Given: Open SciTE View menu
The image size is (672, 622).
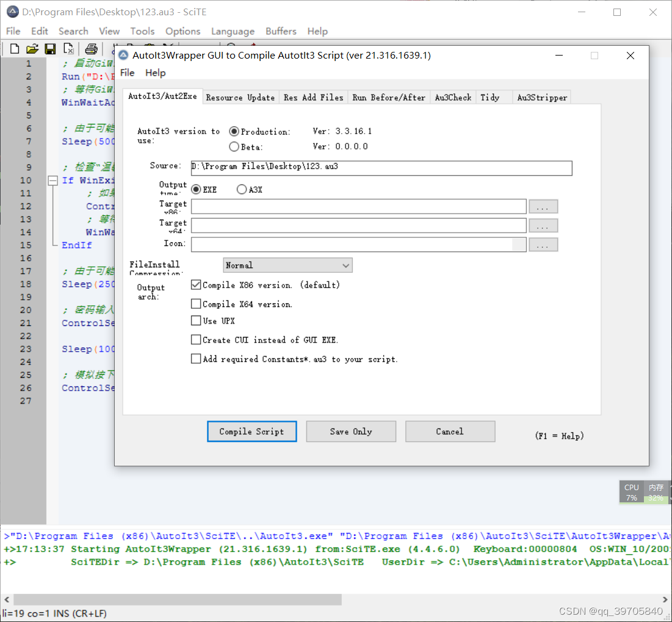Looking at the screenshot, I should tap(109, 31).
